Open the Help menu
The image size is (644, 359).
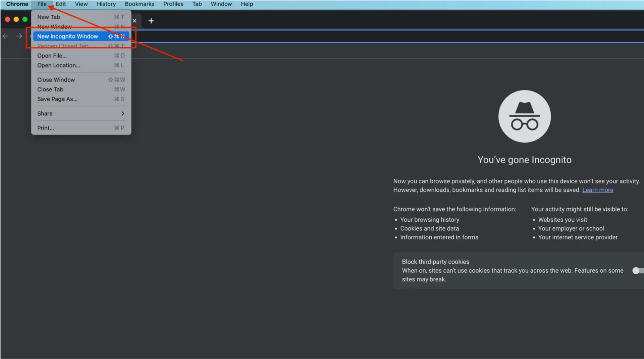(247, 4)
